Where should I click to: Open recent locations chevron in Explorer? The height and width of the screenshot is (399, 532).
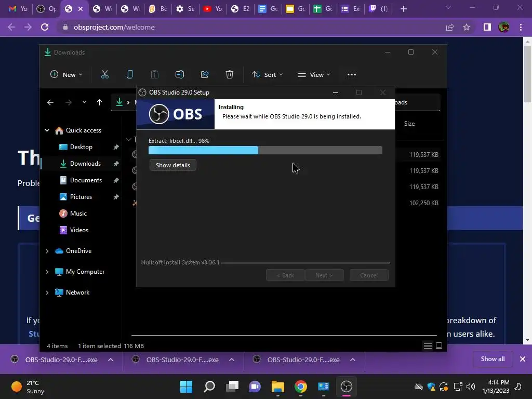click(x=84, y=102)
